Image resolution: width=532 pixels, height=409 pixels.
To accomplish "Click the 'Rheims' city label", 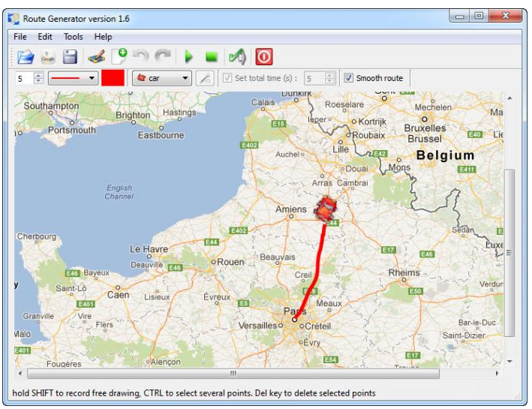I will point(404,272).
